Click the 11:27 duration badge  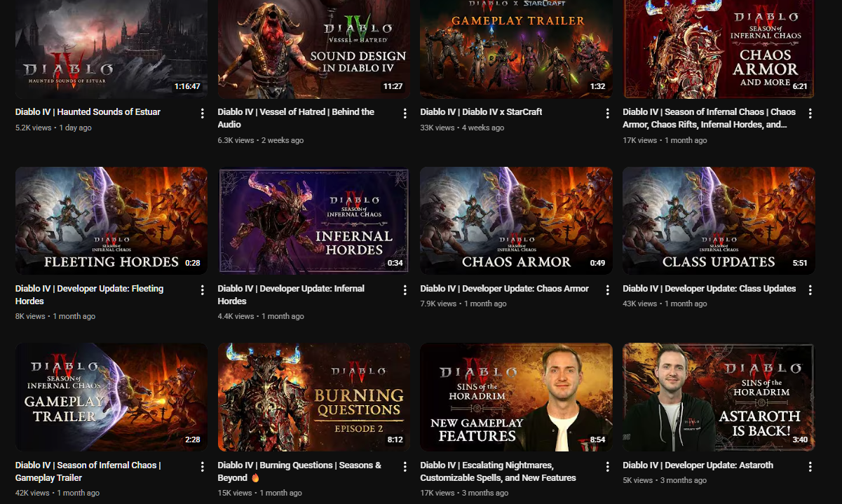[393, 87]
